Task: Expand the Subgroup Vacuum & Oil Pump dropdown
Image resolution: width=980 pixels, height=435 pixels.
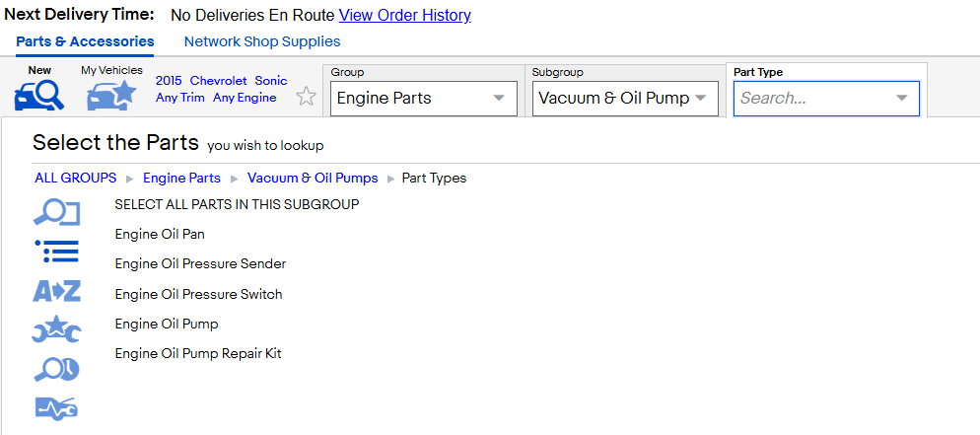Action: point(625,98)
